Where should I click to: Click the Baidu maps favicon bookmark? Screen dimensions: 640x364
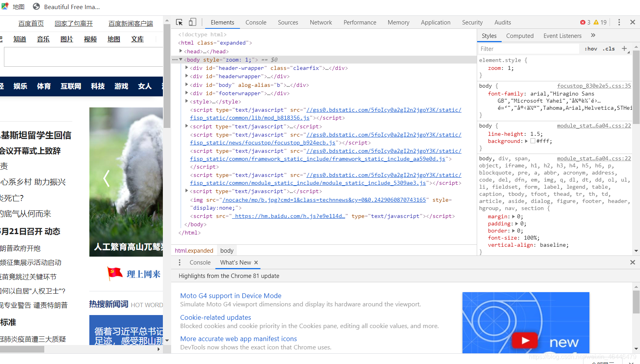click(5, 6)
